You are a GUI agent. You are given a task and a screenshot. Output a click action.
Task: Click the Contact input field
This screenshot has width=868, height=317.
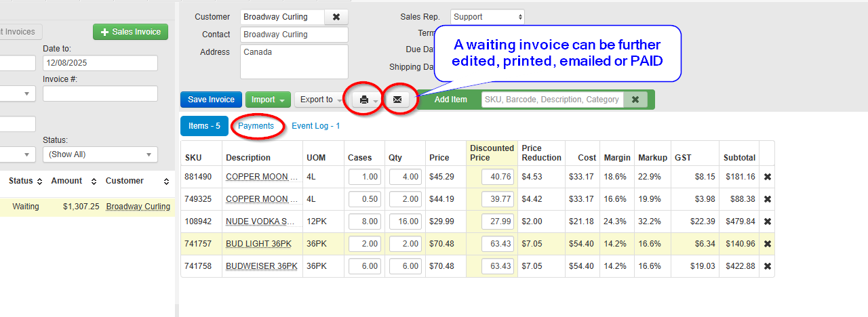coord(294,35)
